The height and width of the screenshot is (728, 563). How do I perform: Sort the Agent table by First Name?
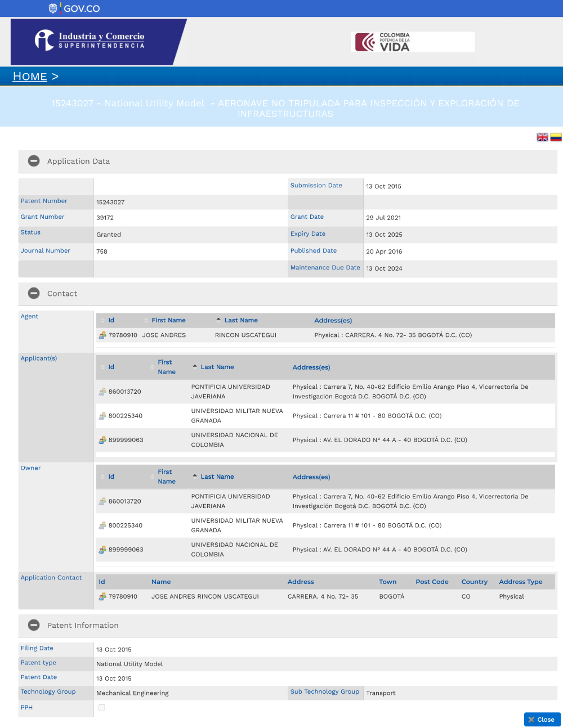tap(168, 320)
